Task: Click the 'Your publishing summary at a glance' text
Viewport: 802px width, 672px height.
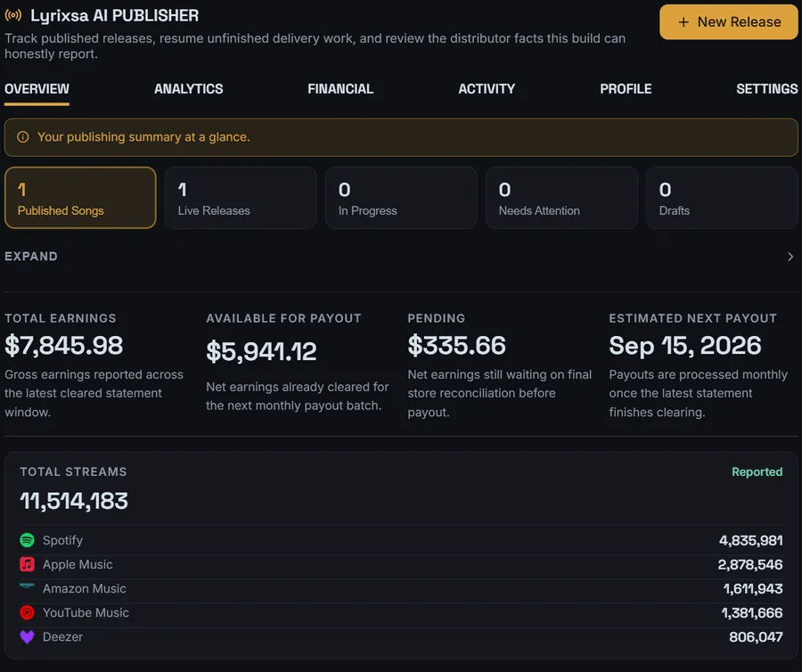Action: point(143,137)
